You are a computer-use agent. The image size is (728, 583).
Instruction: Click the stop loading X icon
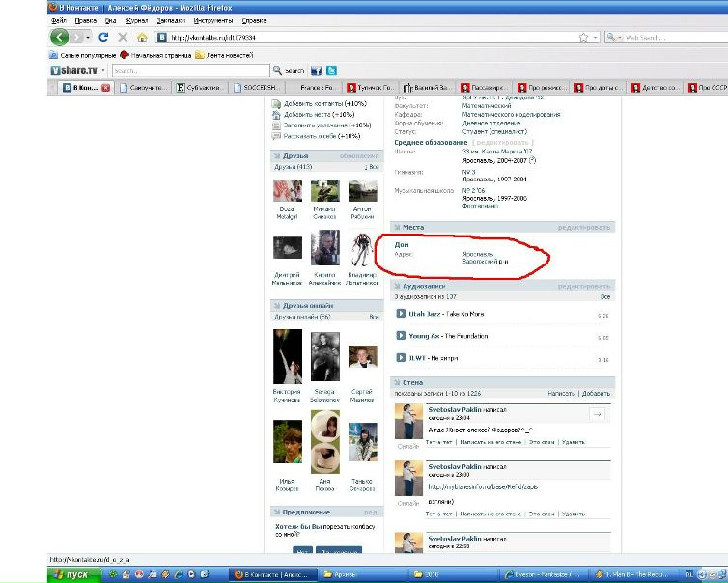click(x=123, y=38)
